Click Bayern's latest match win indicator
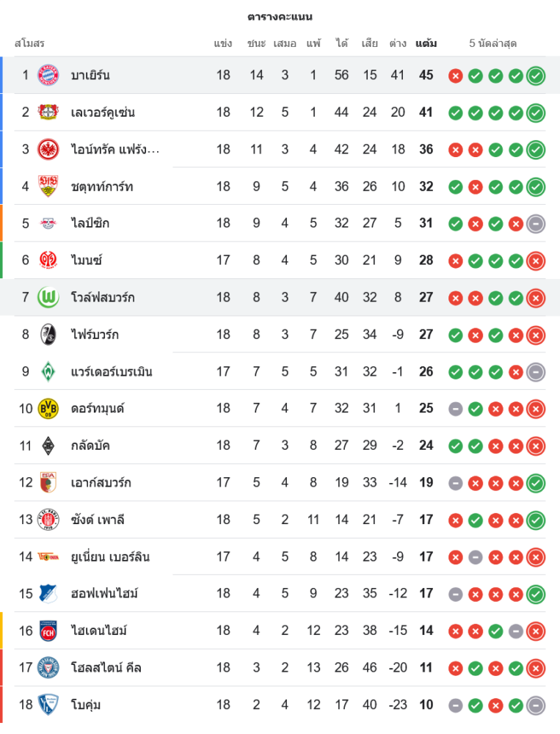 (536, 75)
